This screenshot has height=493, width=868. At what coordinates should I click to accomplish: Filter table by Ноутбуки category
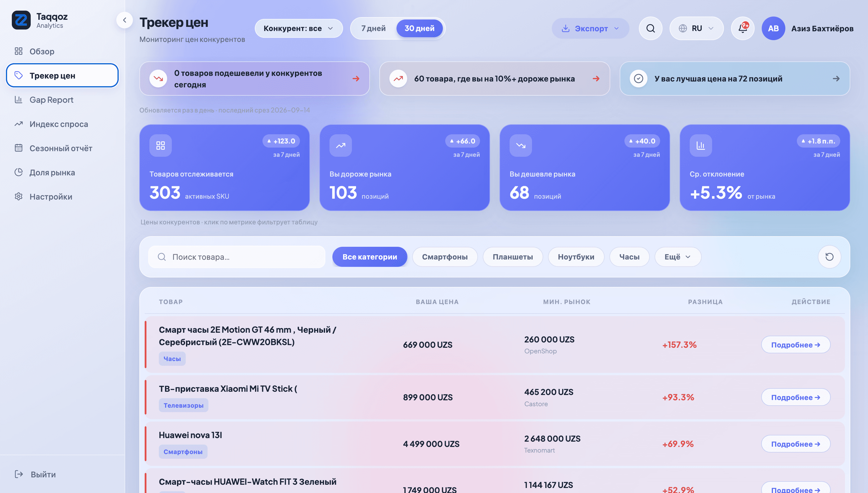click(576, 257)
